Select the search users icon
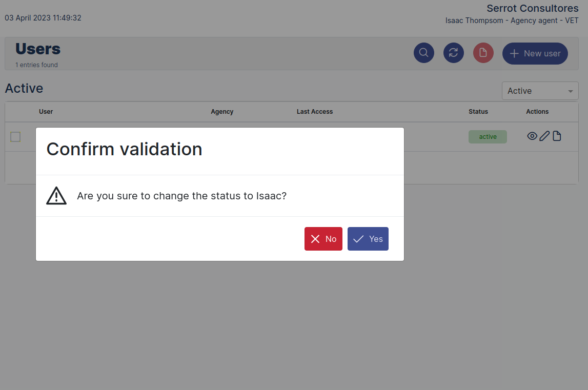 [423, 52]
